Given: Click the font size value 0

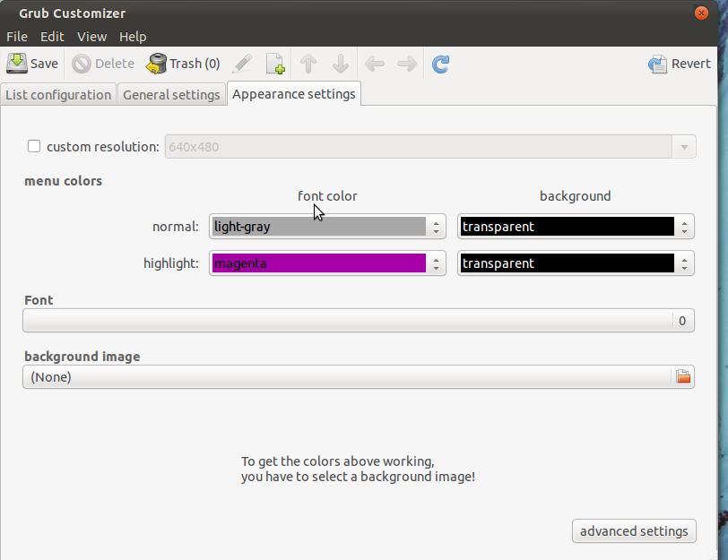Looking at the screenshot, I should click(x=682, y=321).
